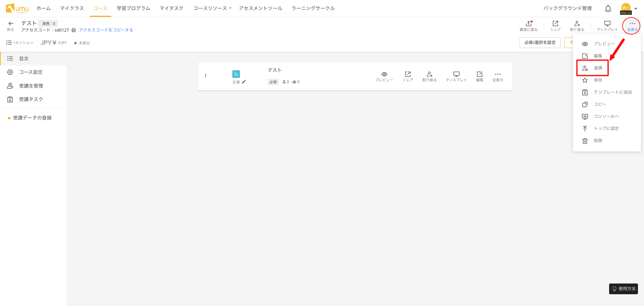Select プレビュー in the dropdown menu
The width and height of the screenshot is (644, 306).
(607, 44)
